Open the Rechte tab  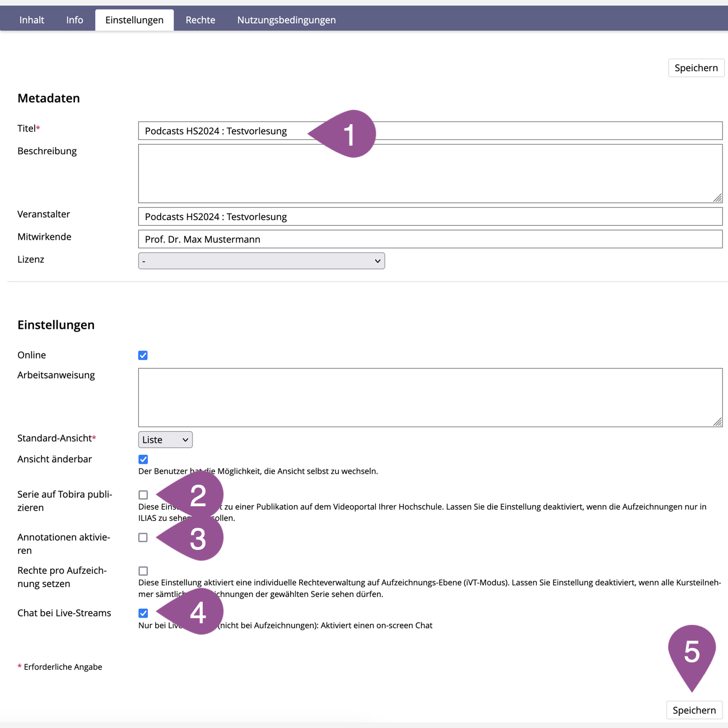200,20
